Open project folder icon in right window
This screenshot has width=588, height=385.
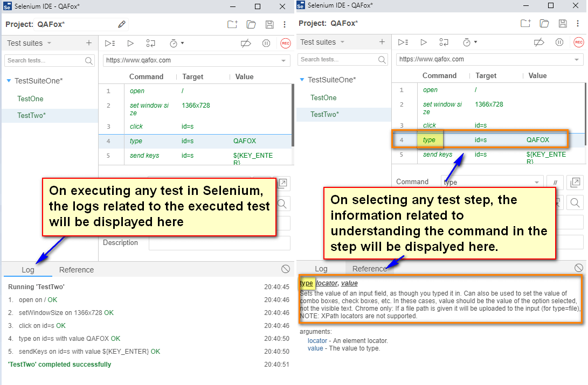544,23
